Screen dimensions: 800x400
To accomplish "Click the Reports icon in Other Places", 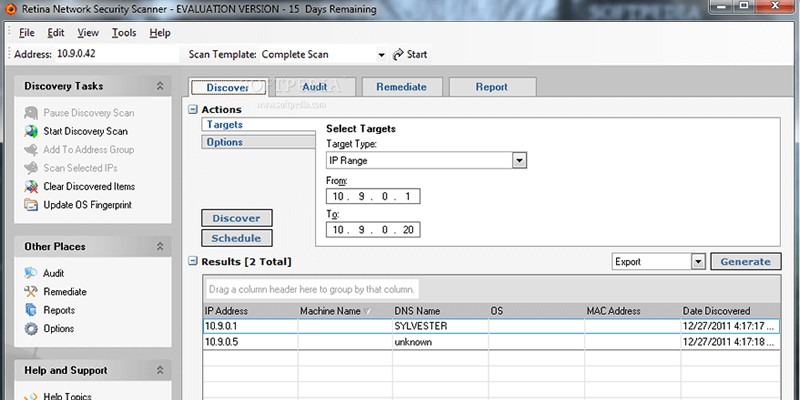I will pos(31,310).
